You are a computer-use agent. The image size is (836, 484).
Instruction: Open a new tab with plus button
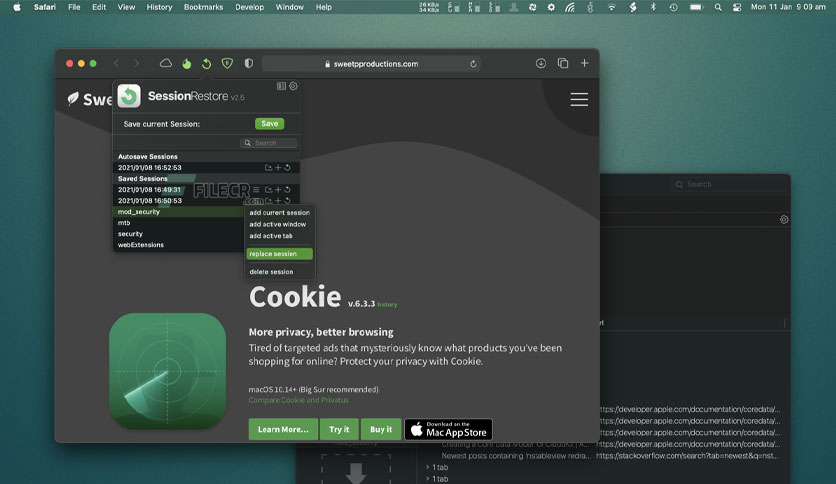(x=585, y=63)
